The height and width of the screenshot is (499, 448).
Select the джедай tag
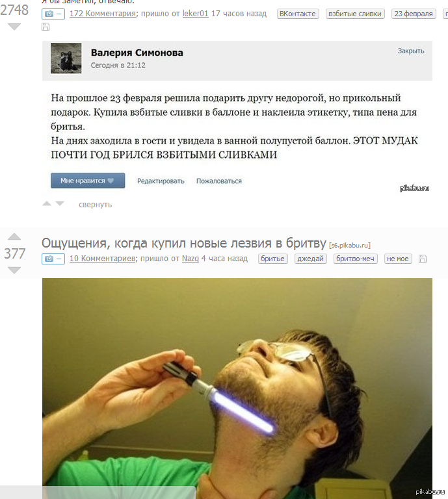click(310, 259)
